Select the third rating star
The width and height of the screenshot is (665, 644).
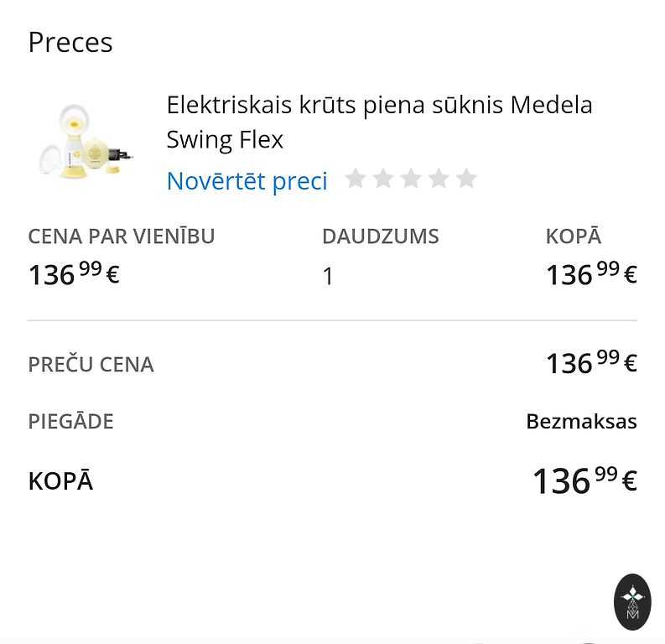[x=411, y=179]
